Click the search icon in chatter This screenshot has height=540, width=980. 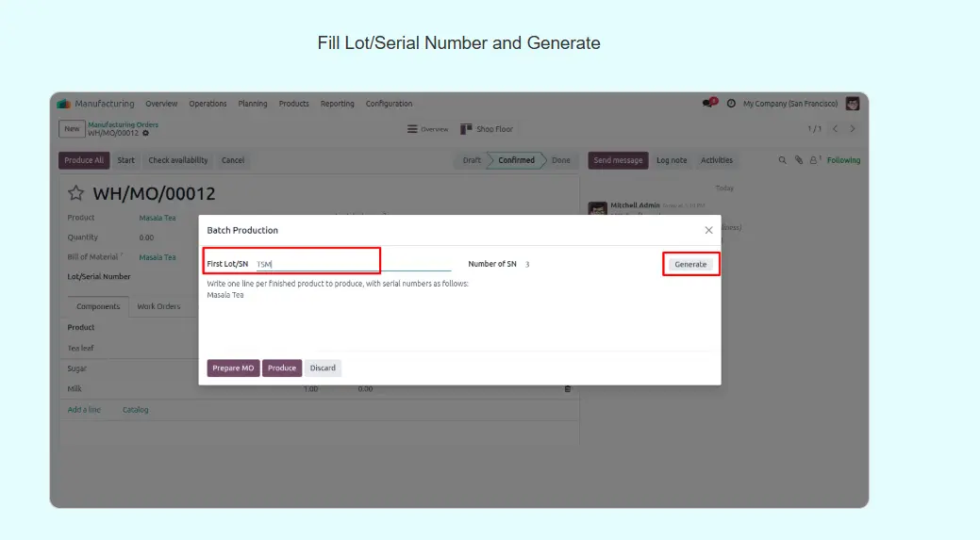[782, 160]
